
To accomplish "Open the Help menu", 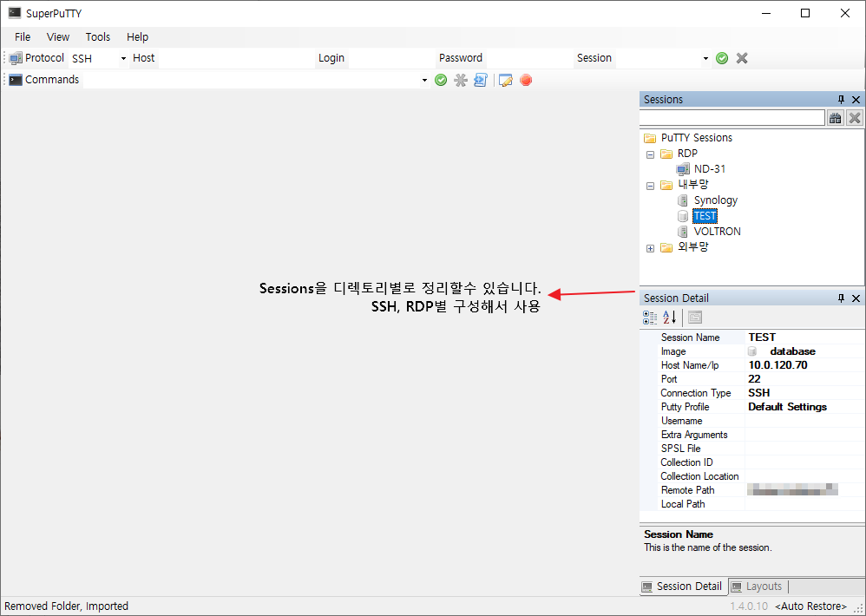I will pyautogui.click(x=137, y=37).
